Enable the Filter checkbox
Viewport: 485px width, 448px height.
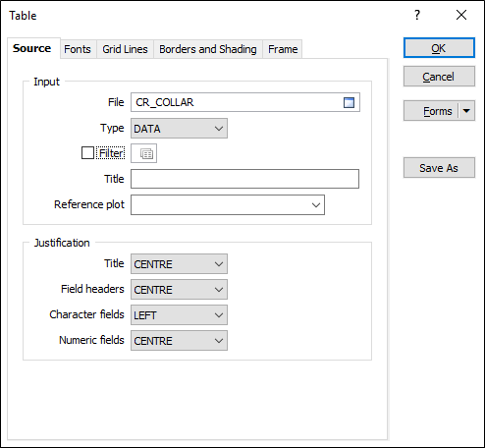(87, 153)
